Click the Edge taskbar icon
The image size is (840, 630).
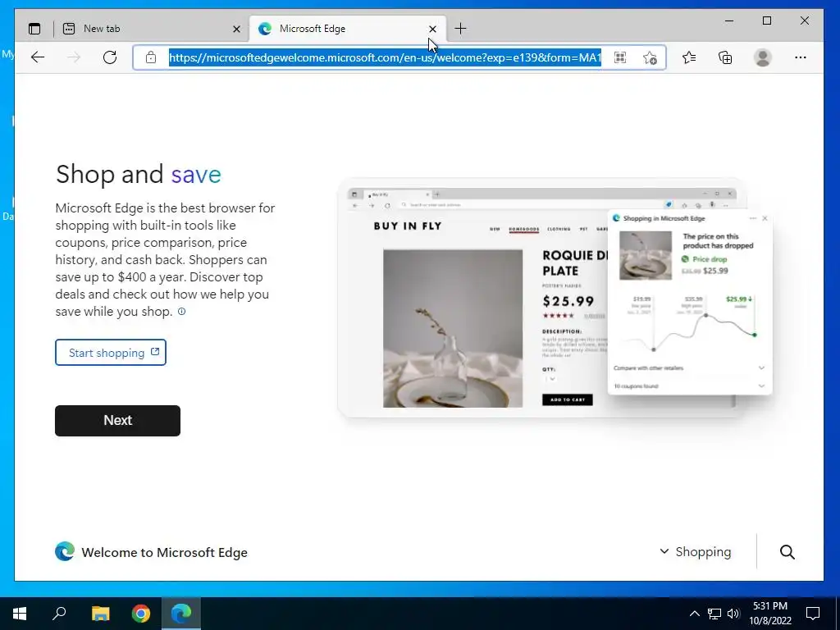[181, 614]
